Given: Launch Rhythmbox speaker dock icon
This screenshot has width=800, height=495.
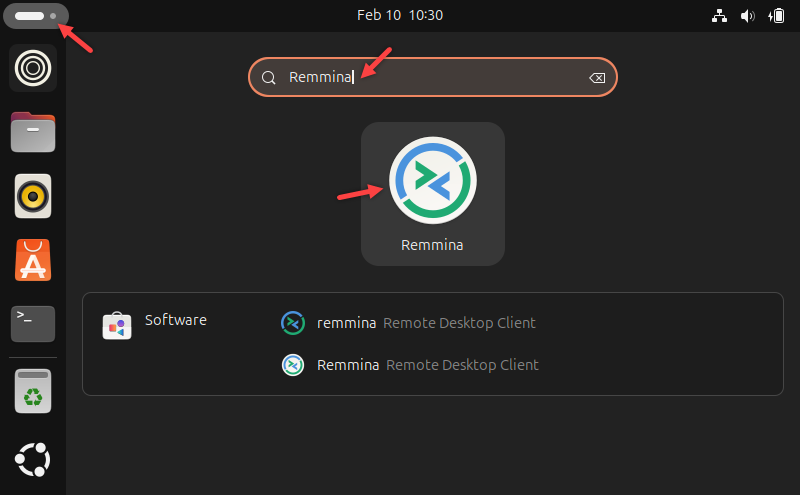Looking at the screenshot, I should coord(33,196).
